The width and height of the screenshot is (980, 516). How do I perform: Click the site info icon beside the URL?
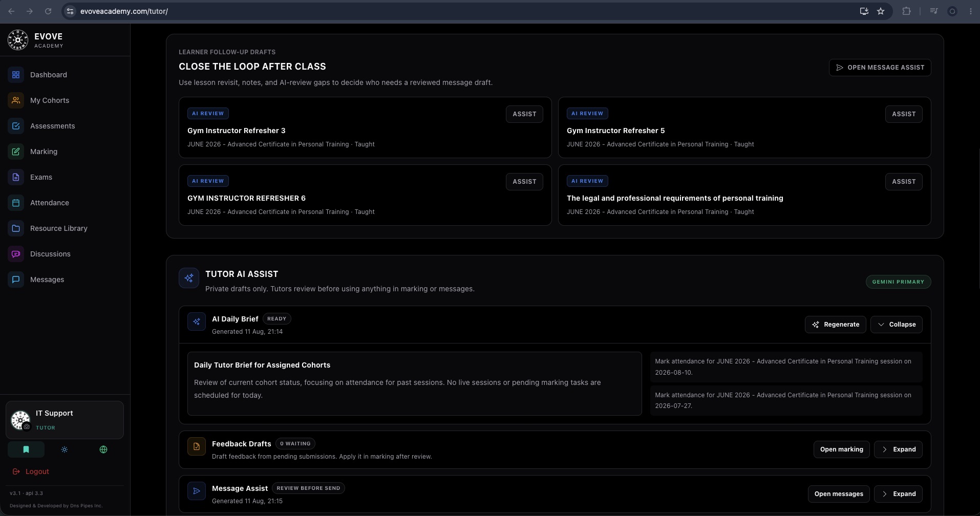click(71, 11)
